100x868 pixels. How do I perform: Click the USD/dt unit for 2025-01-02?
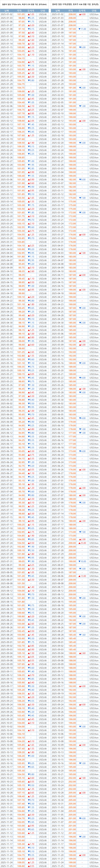[42, 15]
